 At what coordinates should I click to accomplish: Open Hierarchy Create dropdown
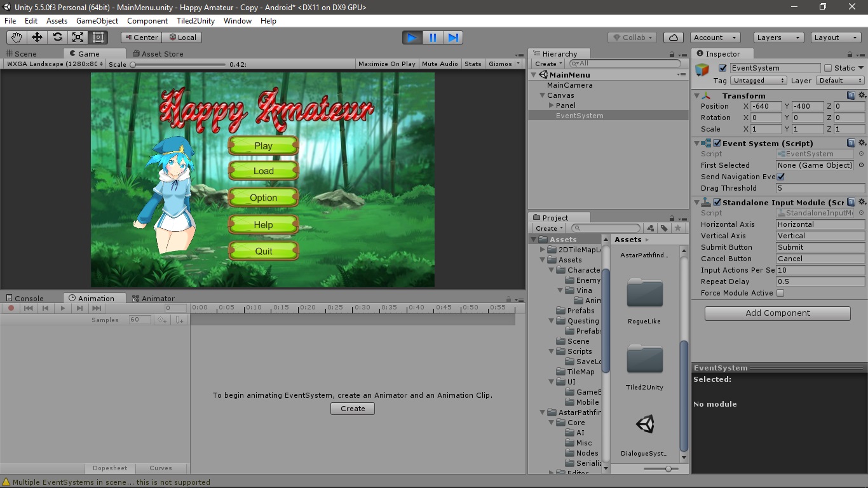tap(548, 64)
